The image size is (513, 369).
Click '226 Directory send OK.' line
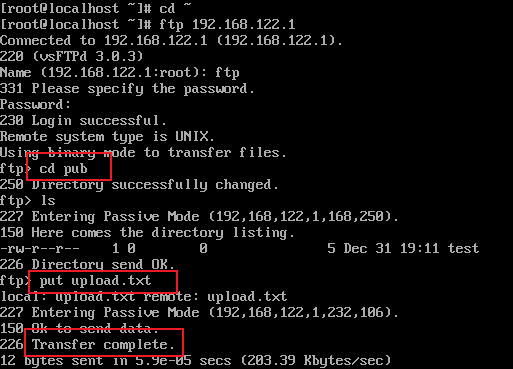(87, 265)
